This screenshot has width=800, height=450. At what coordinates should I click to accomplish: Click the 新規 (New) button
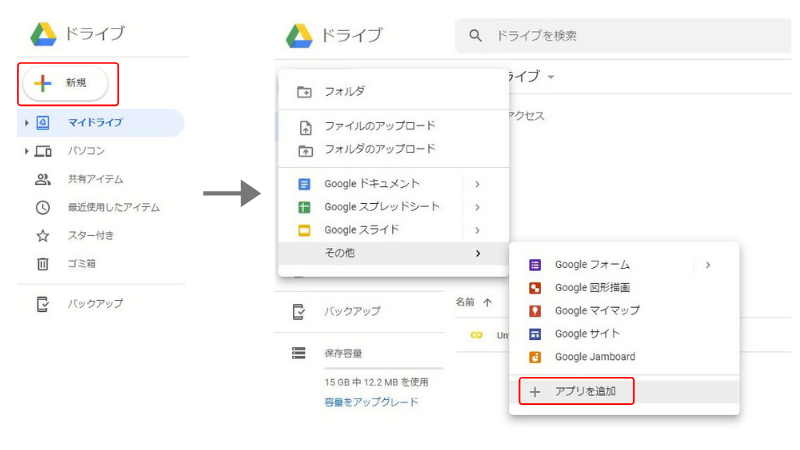point(65,83)
